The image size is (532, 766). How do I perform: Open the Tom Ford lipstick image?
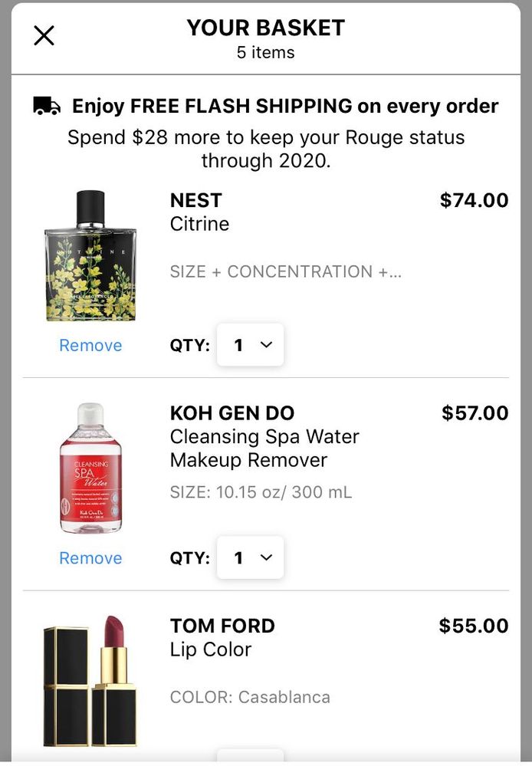coord(90,681)
